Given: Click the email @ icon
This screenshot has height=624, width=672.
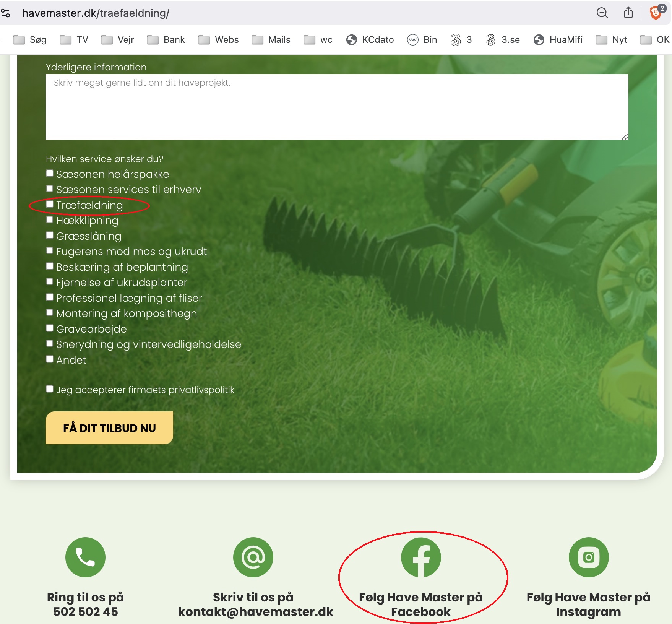Looking at the screenshot, I should click(253, 557).
